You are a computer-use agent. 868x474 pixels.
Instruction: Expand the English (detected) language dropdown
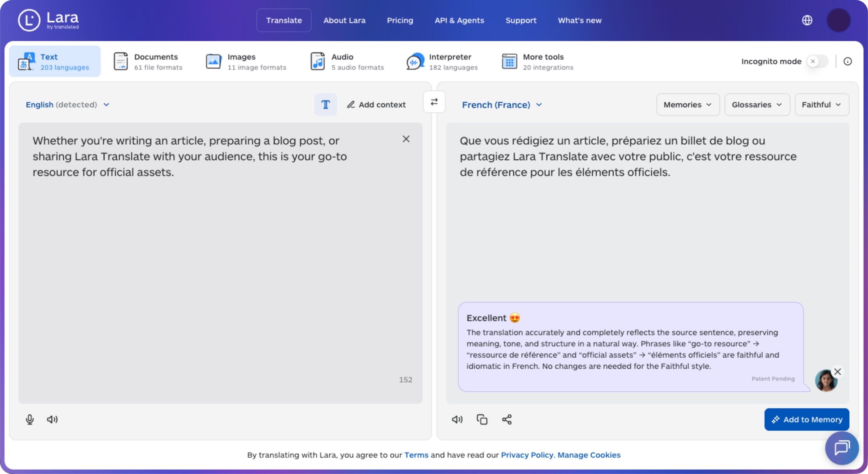pyautogui.click(x=67, y=105)
